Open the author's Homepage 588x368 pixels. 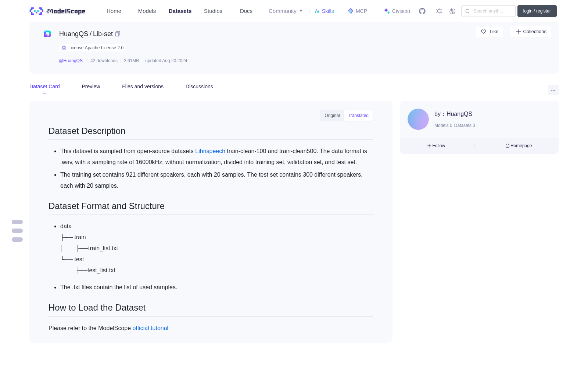519,146
